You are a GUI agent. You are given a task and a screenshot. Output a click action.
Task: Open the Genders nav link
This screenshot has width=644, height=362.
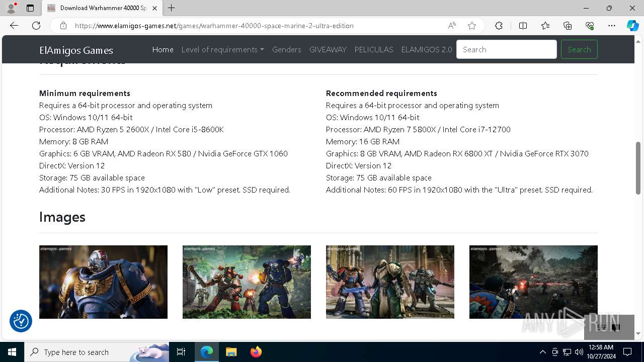click(x=287, y=49)
